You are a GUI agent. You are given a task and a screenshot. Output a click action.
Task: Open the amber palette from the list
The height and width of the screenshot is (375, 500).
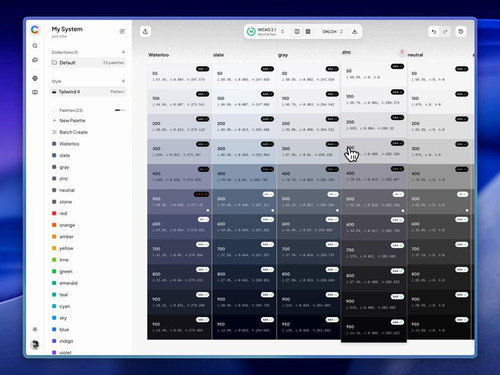pyautogui.click(x=66, y=237)
